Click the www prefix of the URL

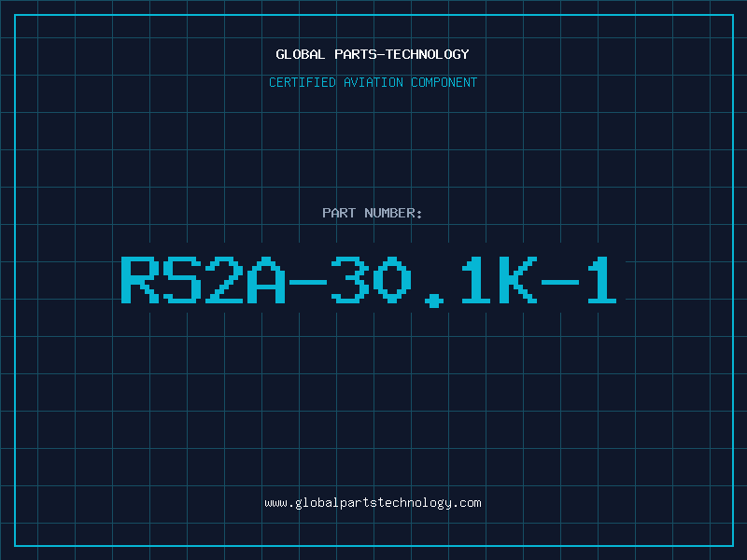(275, 503)
